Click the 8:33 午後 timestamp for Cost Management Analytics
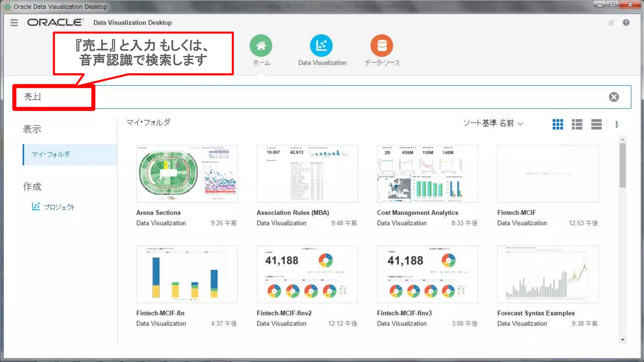This screenshot has height=362, width=644. click(x=464, y=223)
